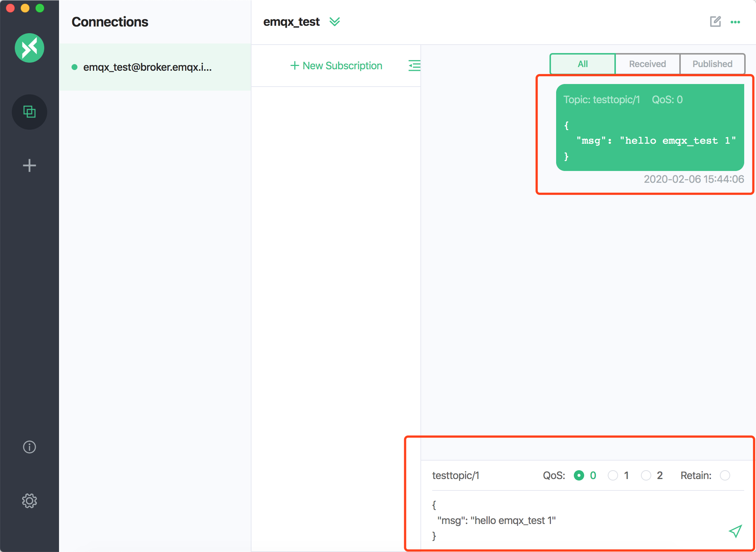
Task: Open the About info icon in sidebar
Action: click(x=29, y=447)
